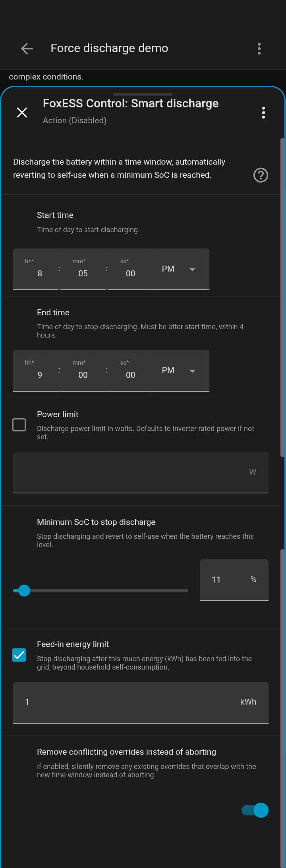Click the End time minutes field

tap(83, 374)
